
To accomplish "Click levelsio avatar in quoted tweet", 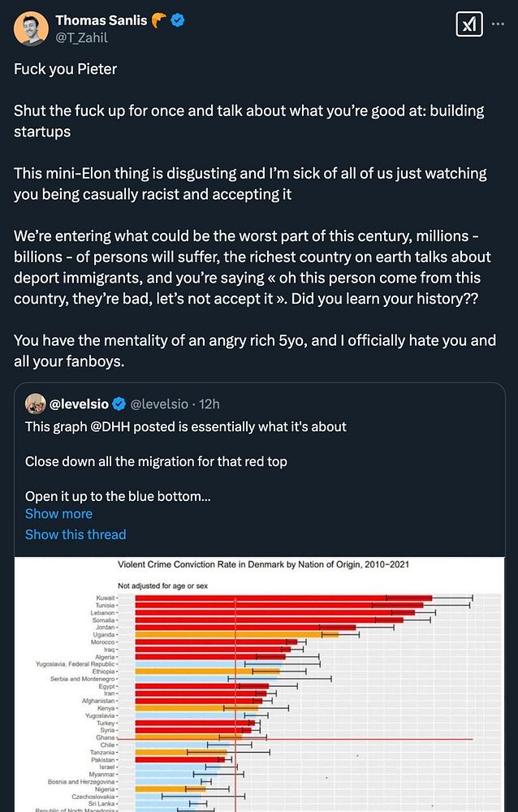I will (x=35, y=404).
